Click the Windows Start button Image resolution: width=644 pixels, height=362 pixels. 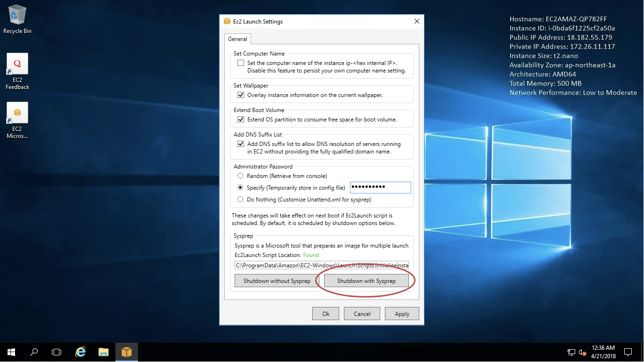[x=11, y=352]
